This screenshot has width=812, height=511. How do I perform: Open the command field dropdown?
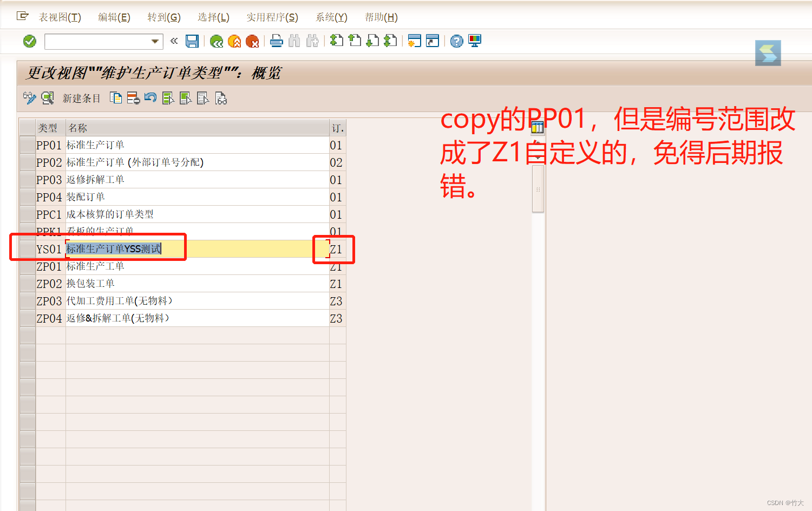tap(154, 41)
